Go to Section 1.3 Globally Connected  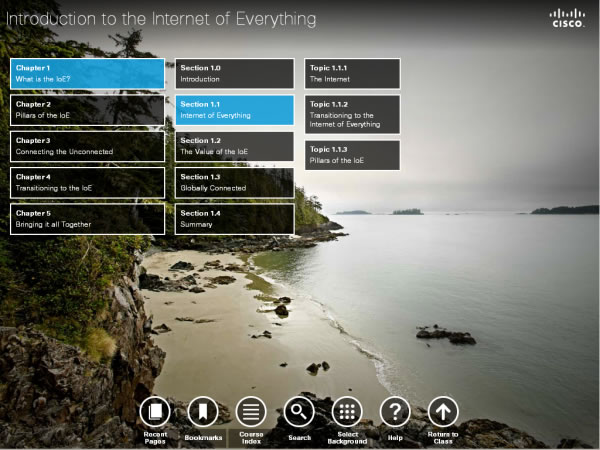coord(235,182)
